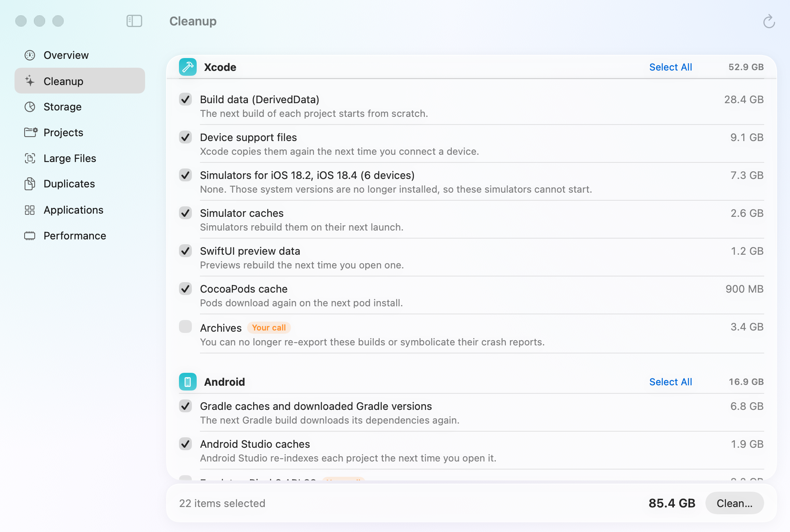Click the Cleanup window title
Viewport: 790px width, 532px height.
(x=193, y=21)
